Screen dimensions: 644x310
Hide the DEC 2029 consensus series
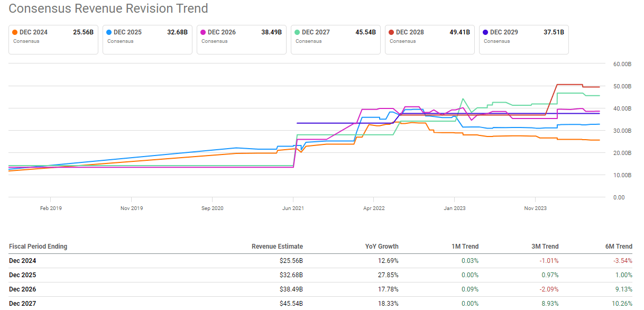pos(523,39)
